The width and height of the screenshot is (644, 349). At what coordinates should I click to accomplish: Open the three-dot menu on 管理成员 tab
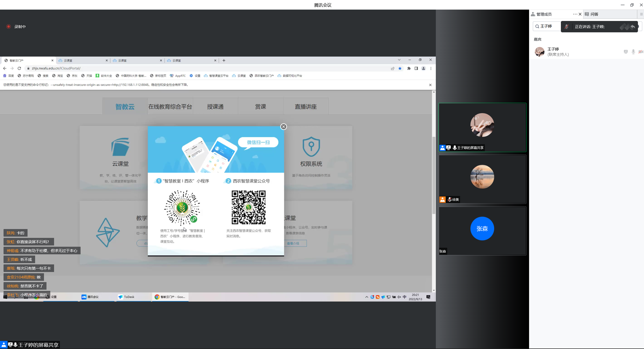575,14
